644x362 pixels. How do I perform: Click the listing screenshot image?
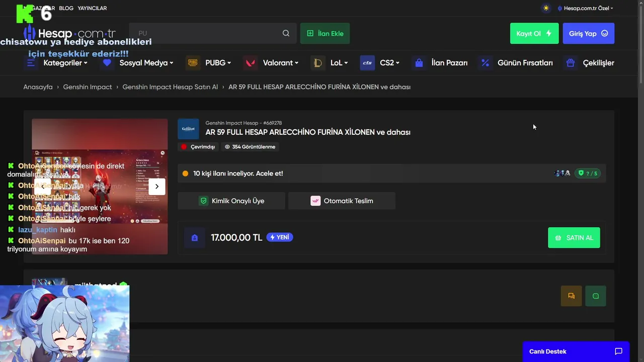100,187
